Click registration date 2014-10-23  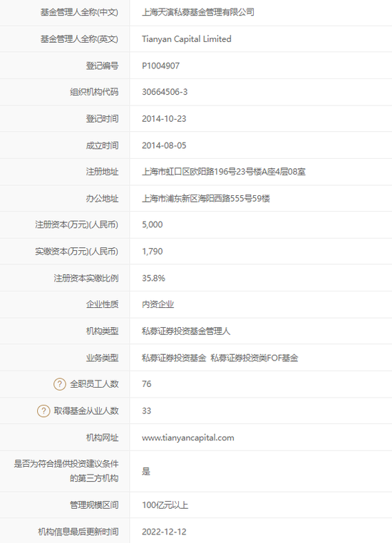164,119
